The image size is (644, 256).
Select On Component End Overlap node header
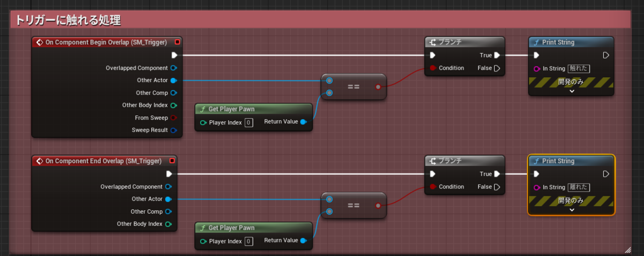[x=104, y=160]
